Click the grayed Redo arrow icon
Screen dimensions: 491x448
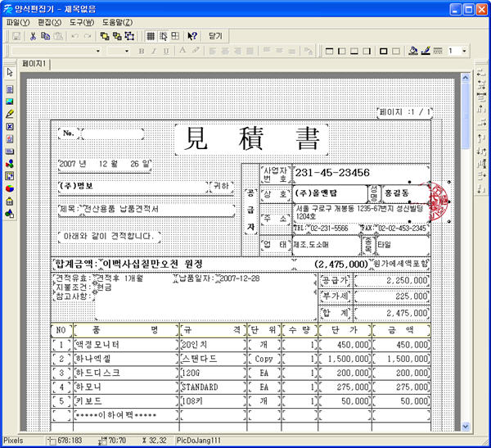coord(88,36)
